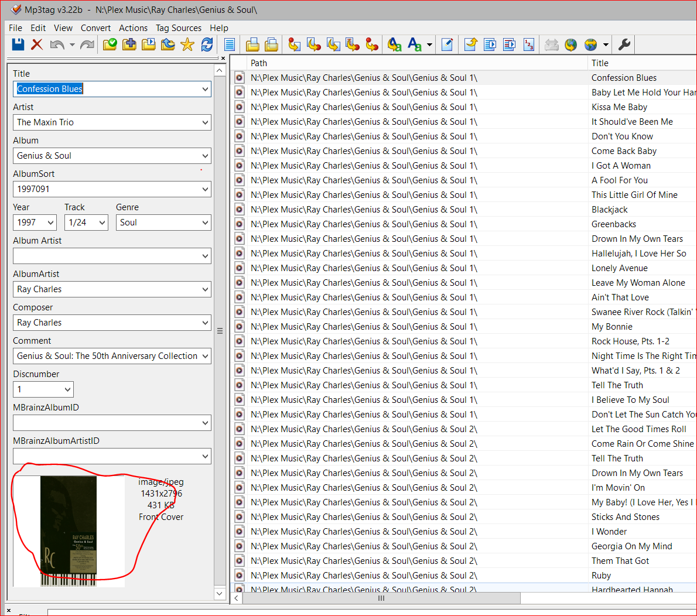The height and width of the screenshot is (616, 697).
Task: Click the red X Remove tag icon
Action: click(x=37, y=45)
